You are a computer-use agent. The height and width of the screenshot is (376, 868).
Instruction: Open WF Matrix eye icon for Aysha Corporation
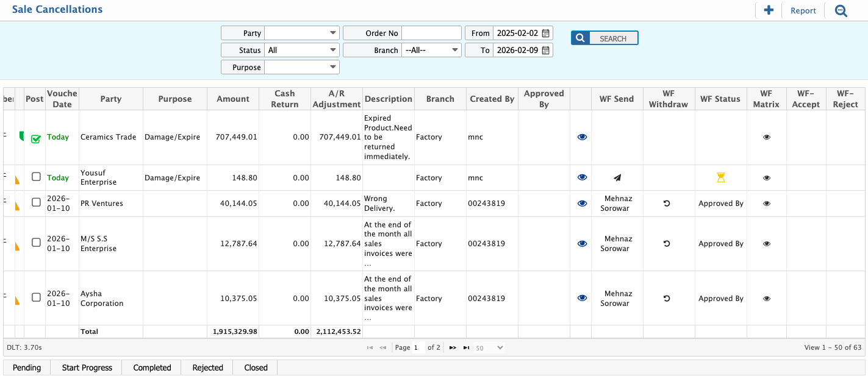766,299
